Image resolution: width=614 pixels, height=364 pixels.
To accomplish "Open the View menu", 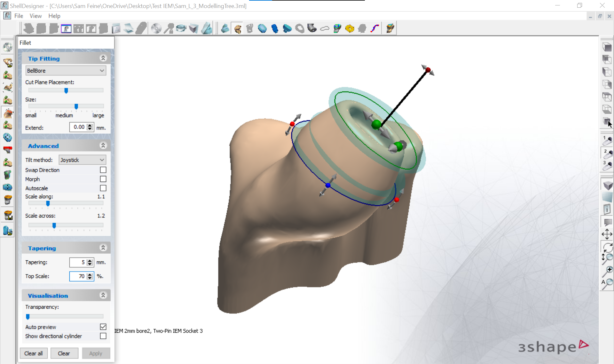I will pos(35,16).
